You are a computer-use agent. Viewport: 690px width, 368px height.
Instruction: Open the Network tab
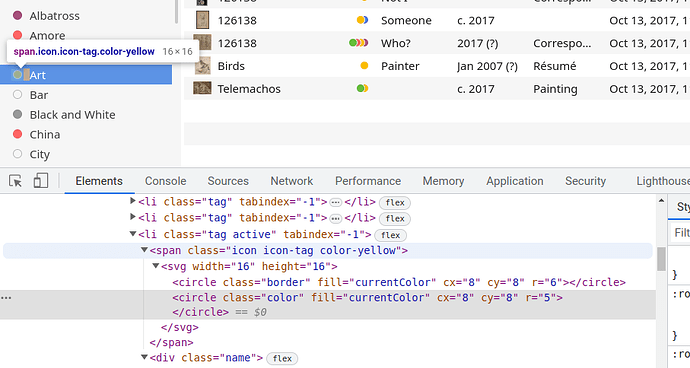pyautogui.click(x=292, y=181)
